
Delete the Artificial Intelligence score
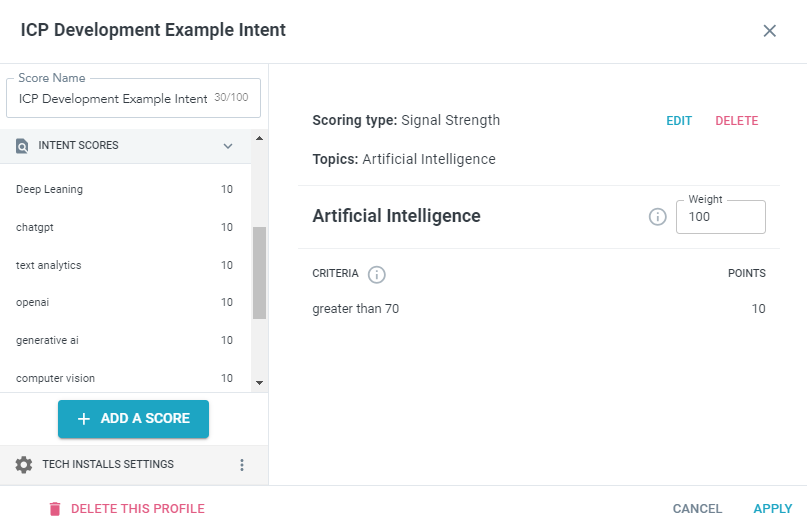pos(736,121)
